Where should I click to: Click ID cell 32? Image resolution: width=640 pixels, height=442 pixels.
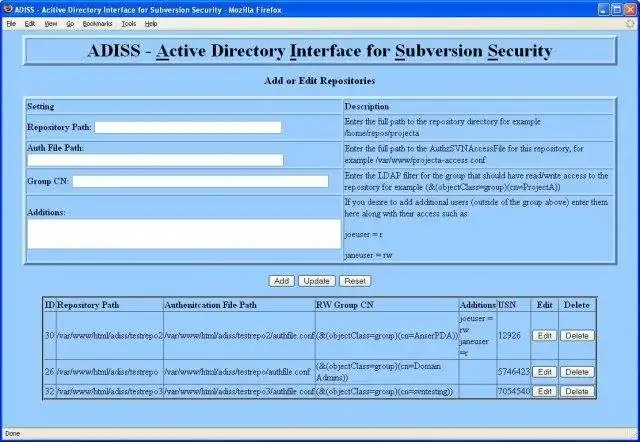pos(49,391)
